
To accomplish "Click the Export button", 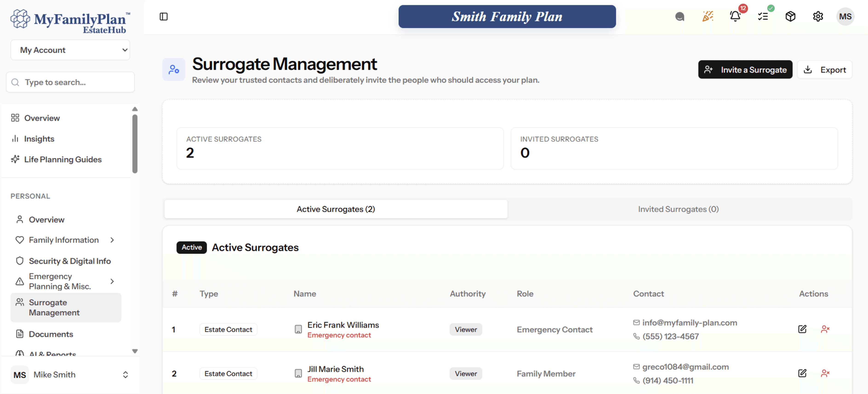I will tap(825, 69).
